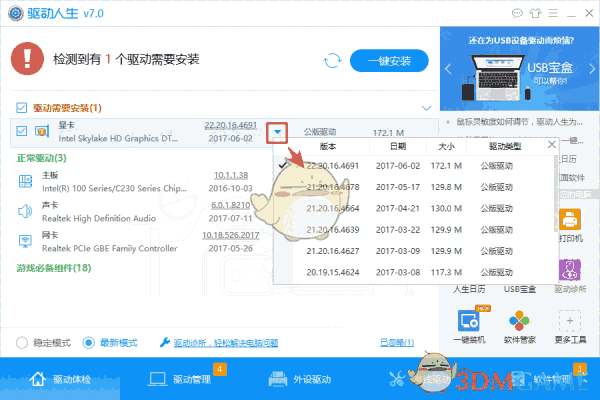Open the 驱动诊所 troubleshooting link
This screenshot has width=600, height=400.
point(226,343)
